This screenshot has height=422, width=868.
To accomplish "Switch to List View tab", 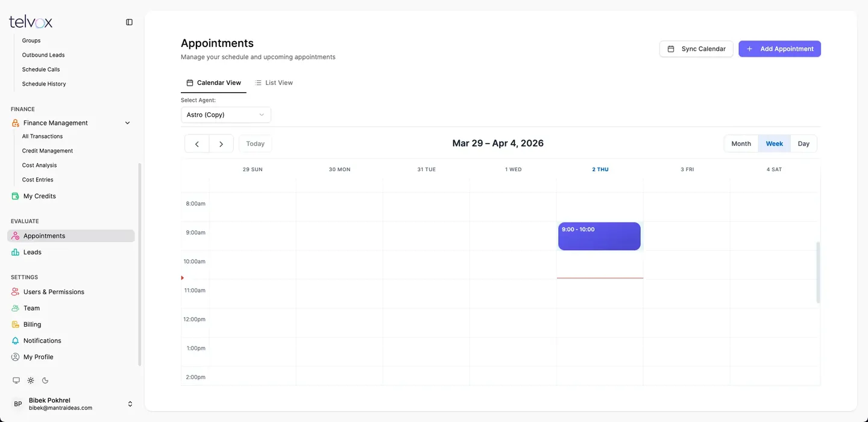I will 274,83.
